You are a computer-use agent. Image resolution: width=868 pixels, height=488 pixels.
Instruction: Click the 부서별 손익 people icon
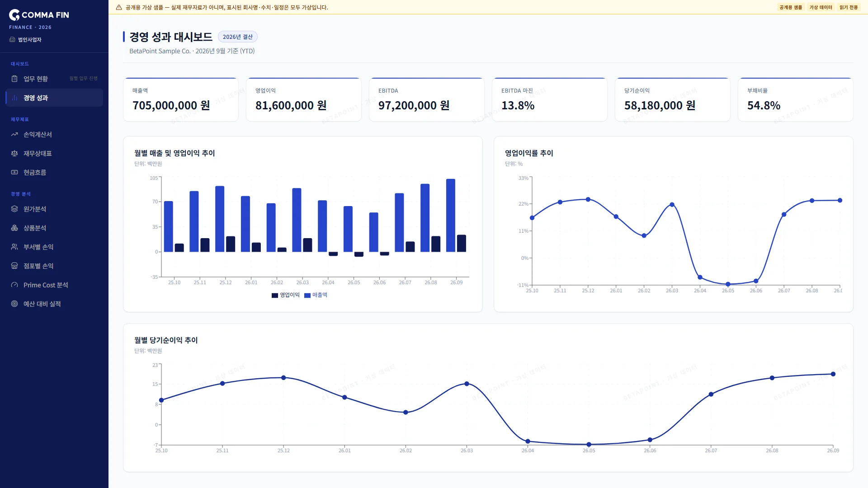14,247
